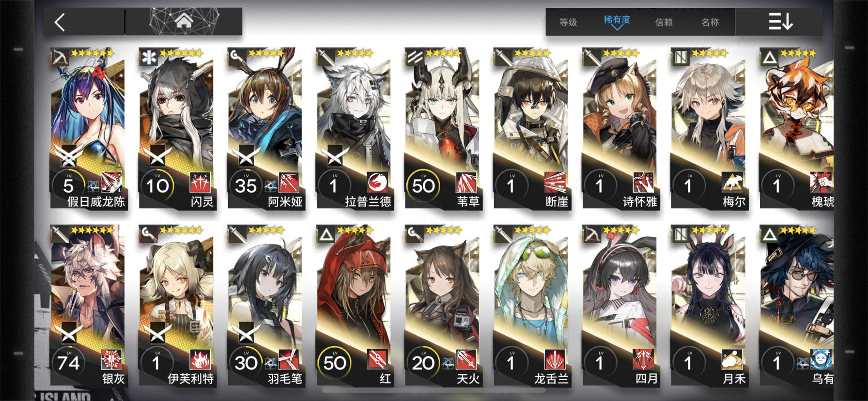Click the flame skill icon on 伊芙利特

click(x=200, y=360)
